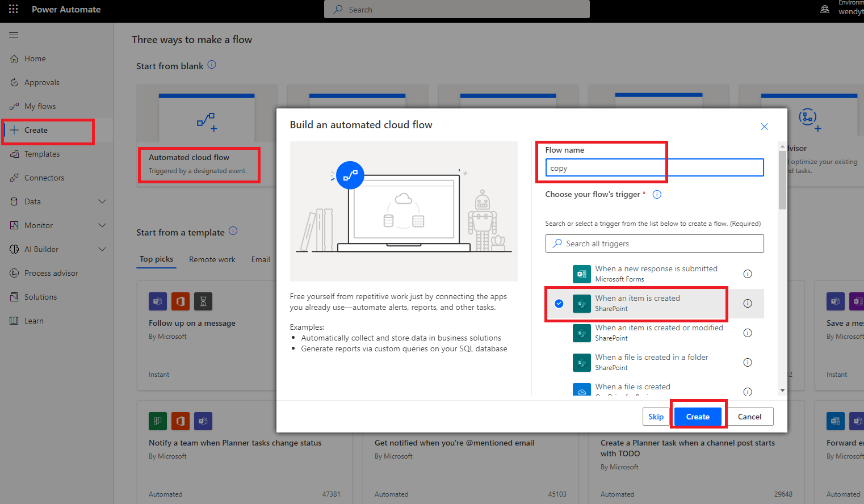Click the Cancel button

pos(749,417)
